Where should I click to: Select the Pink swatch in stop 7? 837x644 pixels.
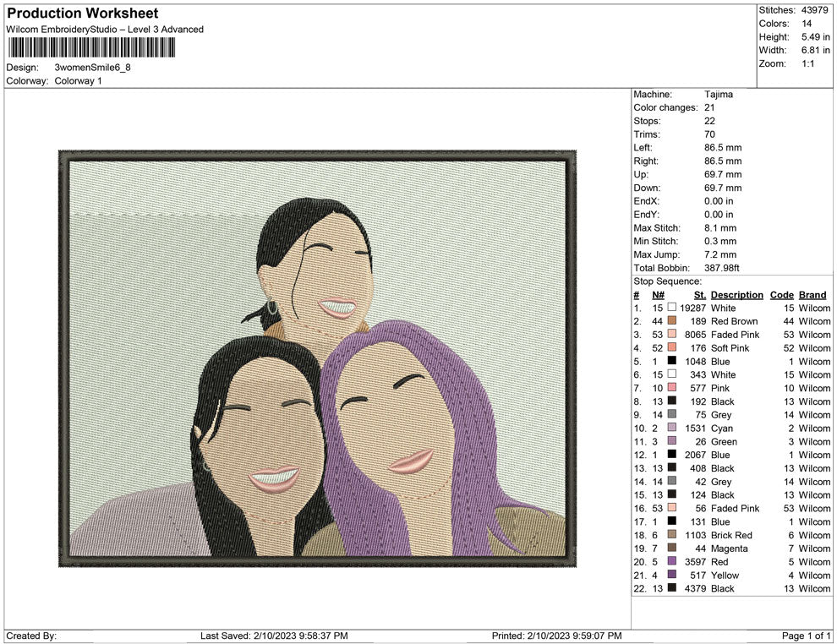(x=672, y=388)
